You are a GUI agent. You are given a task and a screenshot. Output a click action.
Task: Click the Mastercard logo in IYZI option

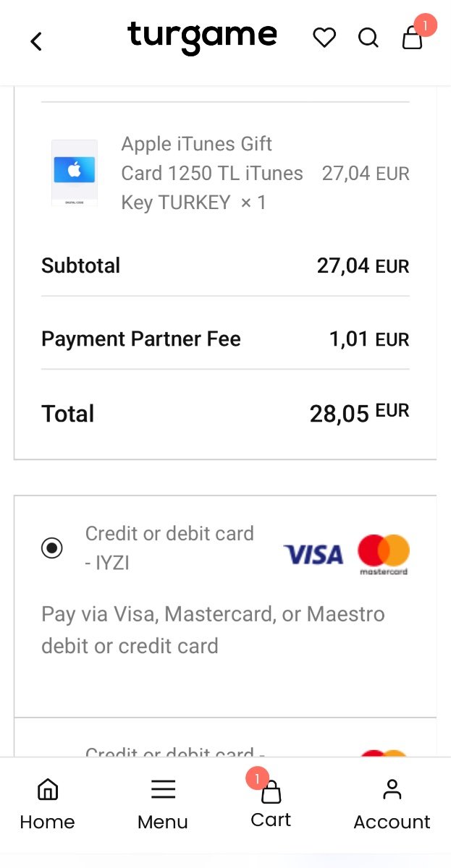click(x=384, y=555)
